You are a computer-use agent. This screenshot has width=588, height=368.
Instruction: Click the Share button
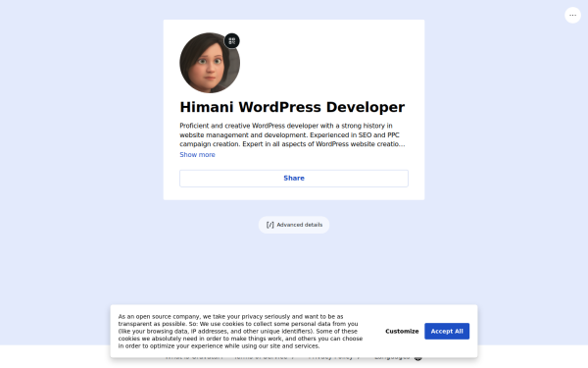[294, 179]
